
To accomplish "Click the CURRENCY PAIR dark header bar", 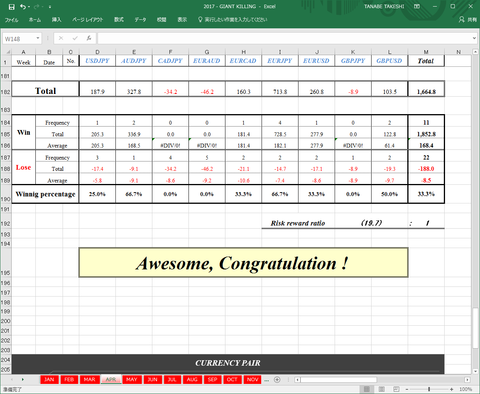I will (x=228, y=363).
